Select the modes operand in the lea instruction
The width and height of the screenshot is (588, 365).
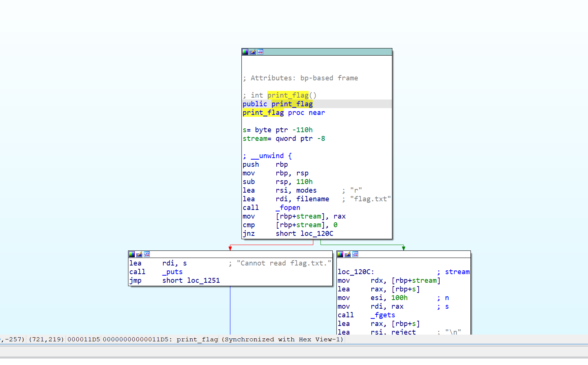pos(306,190)
